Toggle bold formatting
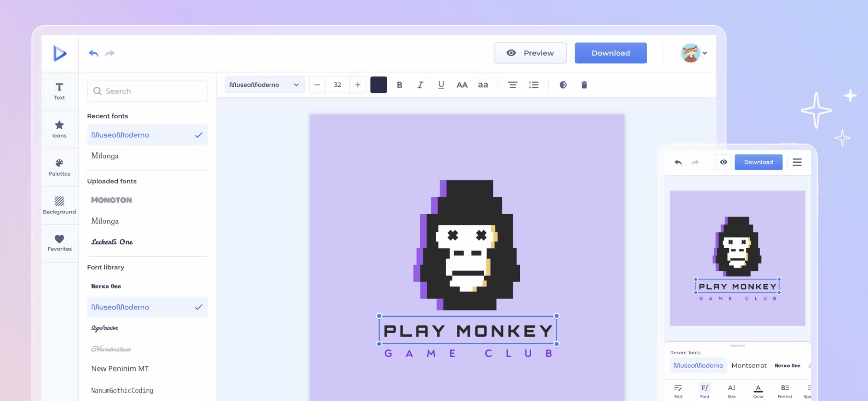The height and width of the screenshot is (401, 868). pos(400,85)
